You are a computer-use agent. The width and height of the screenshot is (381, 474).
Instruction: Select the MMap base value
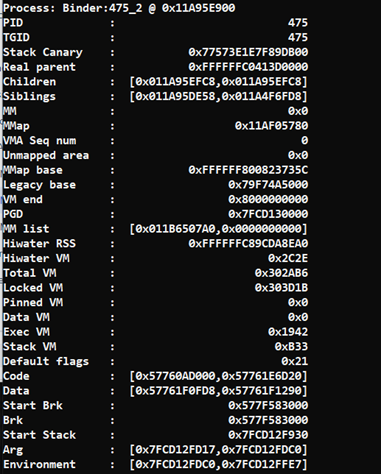coord(248,170)
